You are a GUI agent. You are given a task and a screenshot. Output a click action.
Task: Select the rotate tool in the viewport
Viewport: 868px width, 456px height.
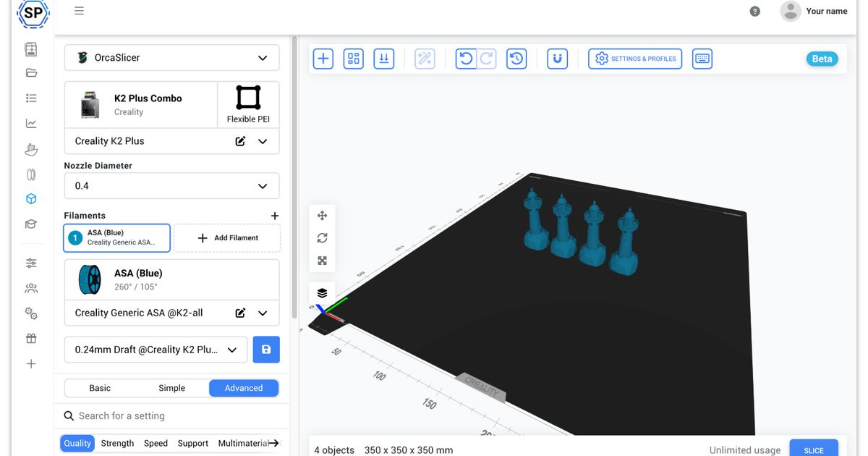pos(322,238)
